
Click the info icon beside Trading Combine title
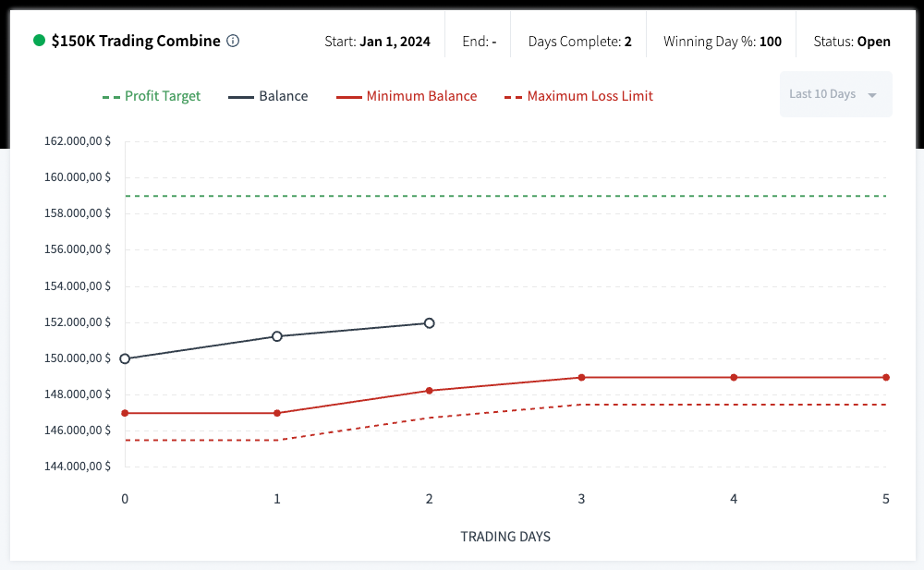pos(233,41)
